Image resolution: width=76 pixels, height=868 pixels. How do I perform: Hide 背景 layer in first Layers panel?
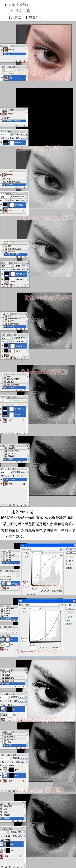(x=2, y=78)
